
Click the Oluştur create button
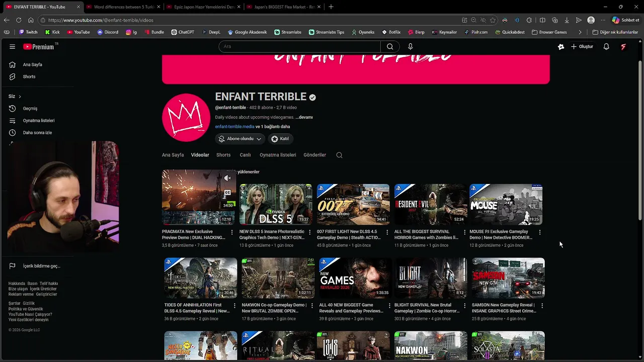pos(582,46)
